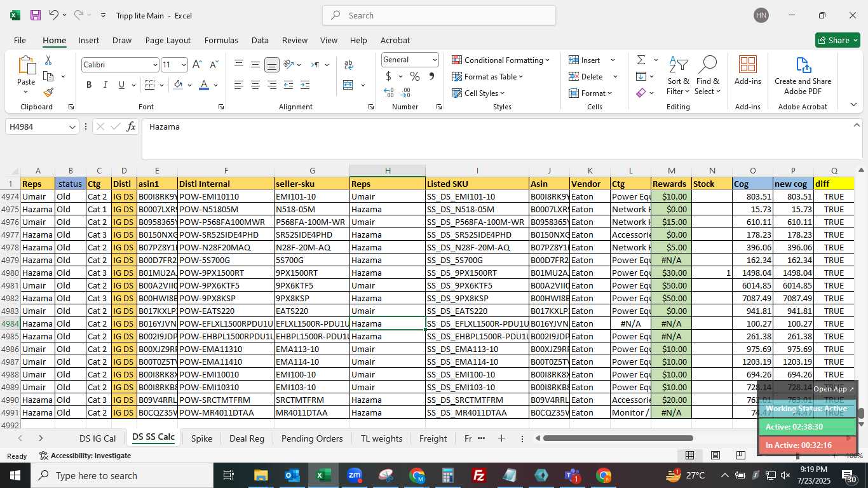Apply Comma Style number format
The height and width of the screenshot is (488, 868).
pos(431,76)
